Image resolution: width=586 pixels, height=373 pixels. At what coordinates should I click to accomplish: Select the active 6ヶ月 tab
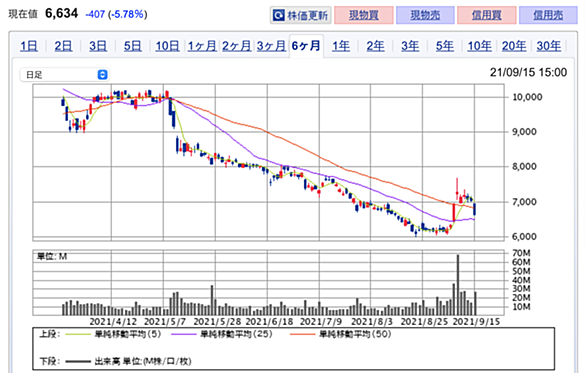click(x=306, y=46)
